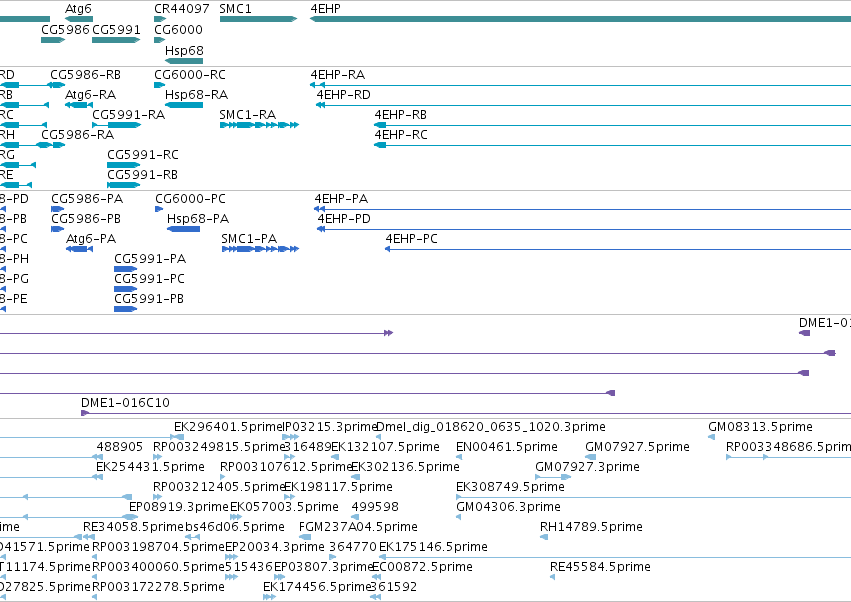Open the SMC1 gene in the gene track
Screen dimensions: 851x602
coord(258,19)
